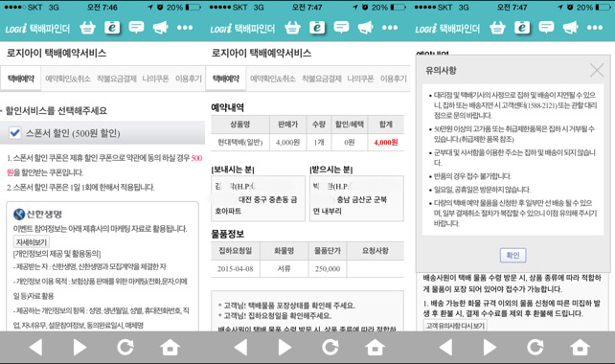Go forward with the right screen's forward arrow
The image size is (615, 364).
coord(490,347)
